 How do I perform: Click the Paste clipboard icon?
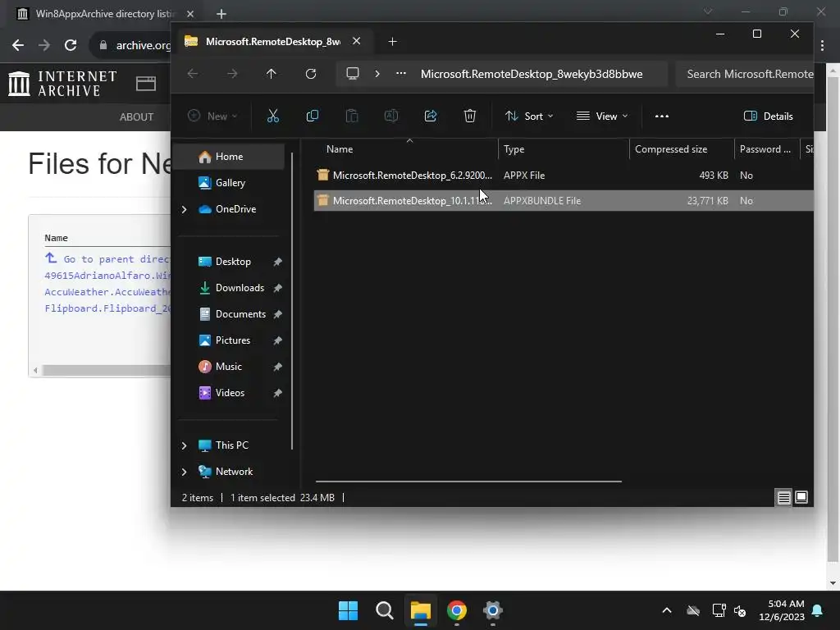point(351,116)
